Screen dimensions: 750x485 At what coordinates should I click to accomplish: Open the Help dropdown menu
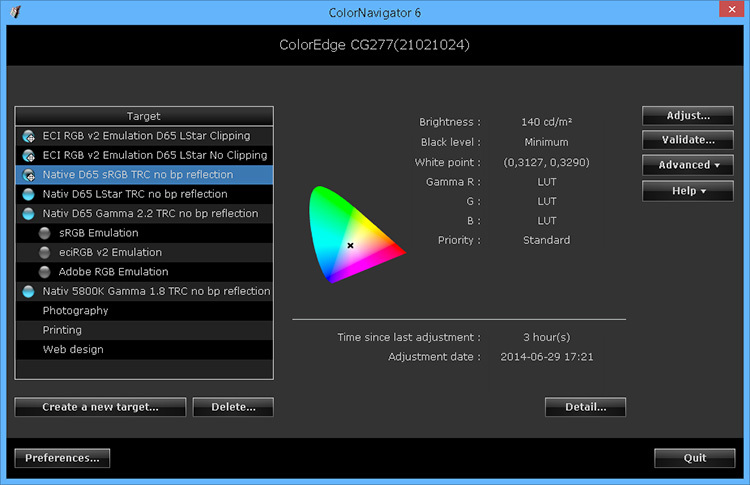[688, 191]
